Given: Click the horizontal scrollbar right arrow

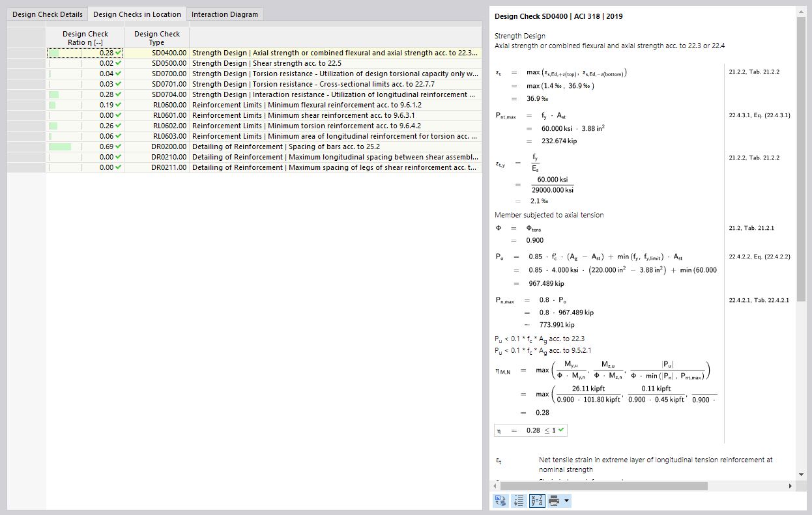Looking at the screenshot, I should tap(790, 486).
